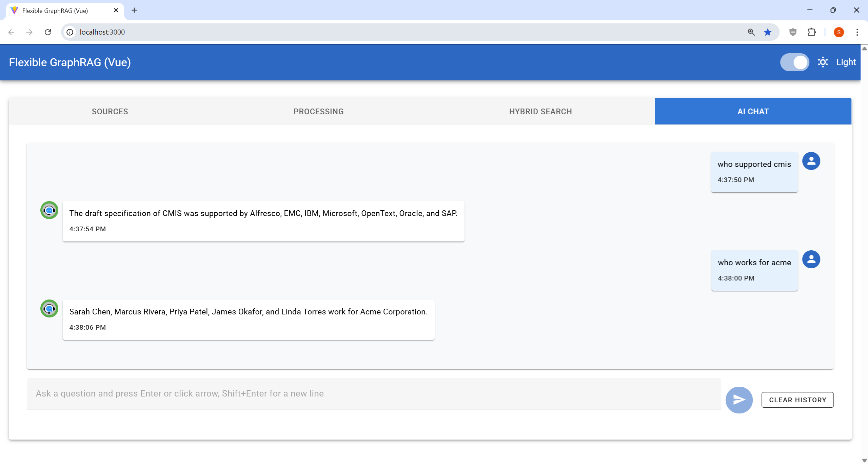868x464 pixels.
Task: Open the Processing tab
Action: (x=318, y=112)
